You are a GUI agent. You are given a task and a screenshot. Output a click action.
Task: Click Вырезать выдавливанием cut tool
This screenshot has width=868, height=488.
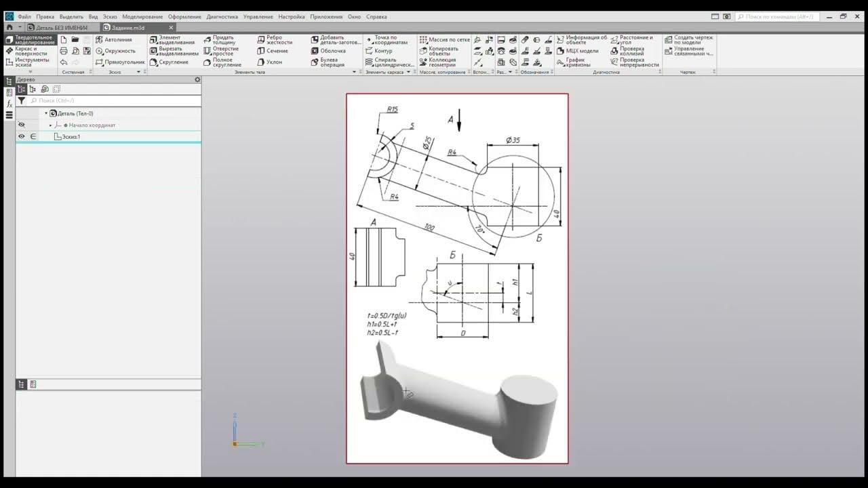174,51
